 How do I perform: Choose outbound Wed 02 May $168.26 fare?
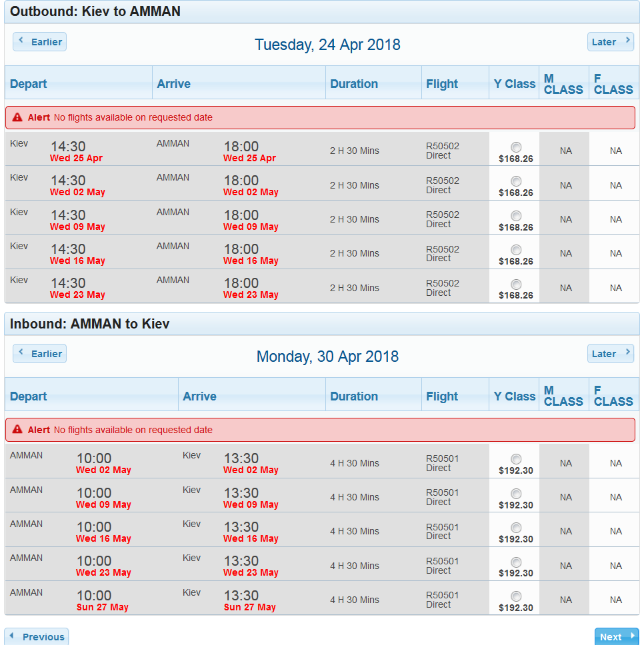pyautogui.click(x=516, y=181)
